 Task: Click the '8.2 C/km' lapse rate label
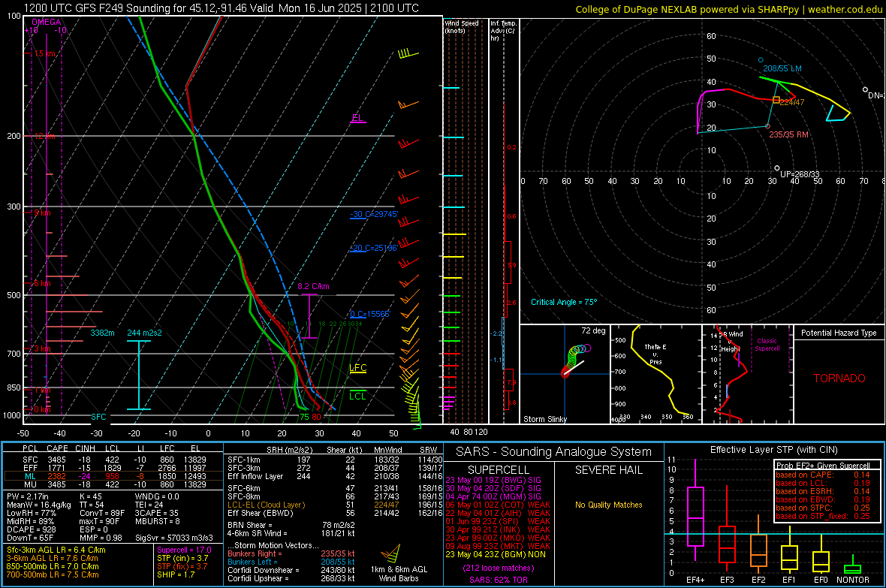[x=313, y=286]
